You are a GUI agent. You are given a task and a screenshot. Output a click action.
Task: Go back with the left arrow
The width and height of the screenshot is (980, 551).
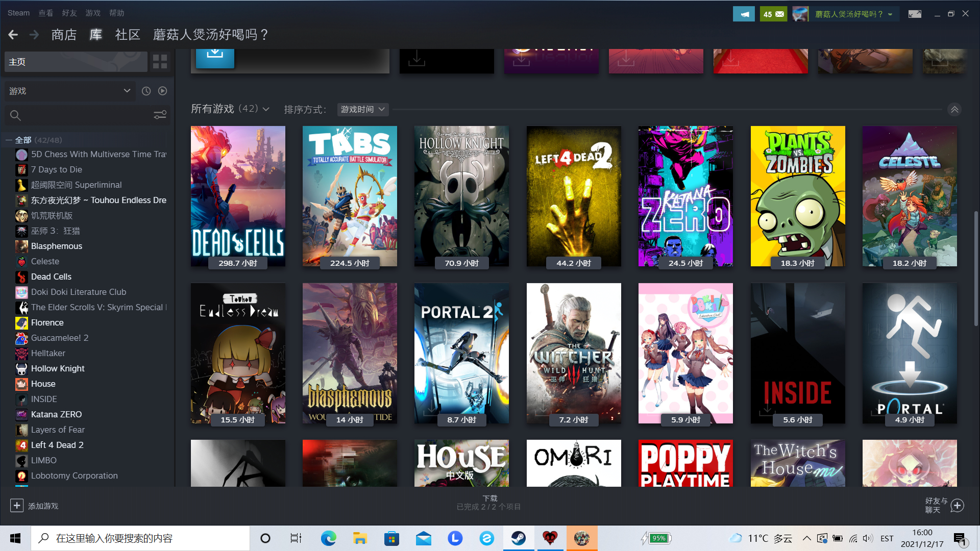point(13,35)
